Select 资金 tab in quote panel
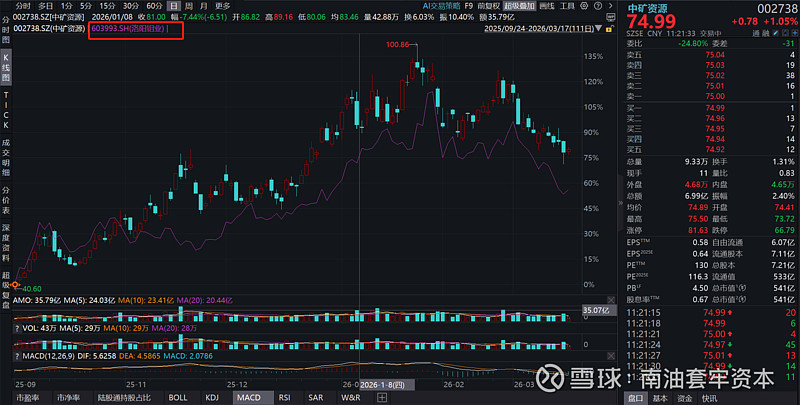 (x=685, y=398)
